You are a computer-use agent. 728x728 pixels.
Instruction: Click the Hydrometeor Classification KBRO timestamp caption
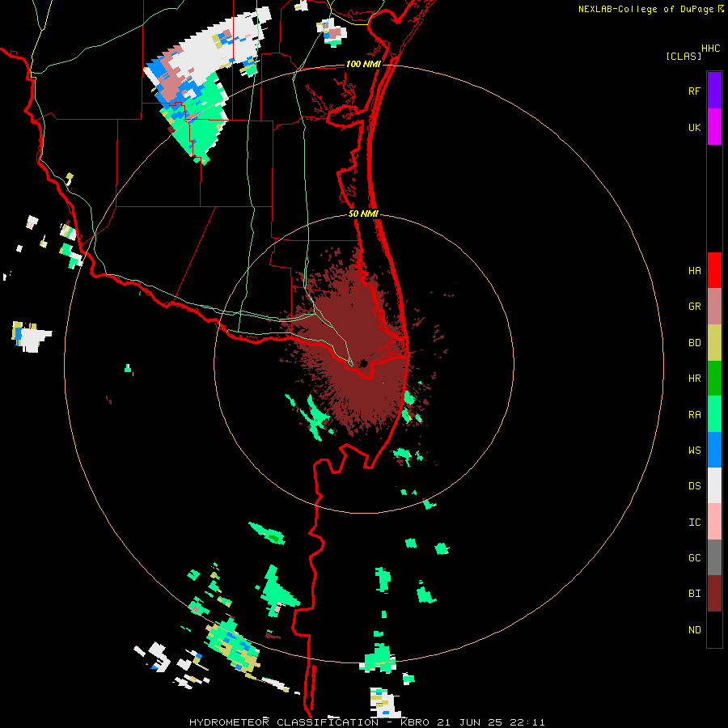tap(366, 722)
